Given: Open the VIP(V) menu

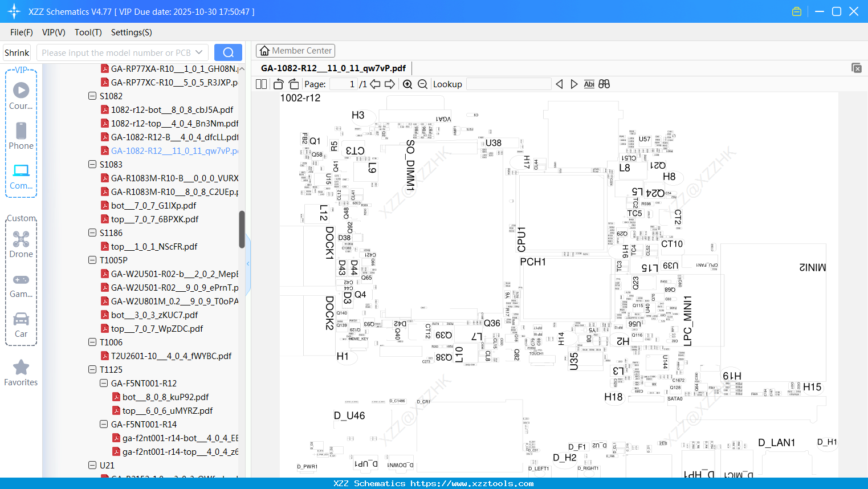Looking at the screenshot, I should click(x=54, y=32).
